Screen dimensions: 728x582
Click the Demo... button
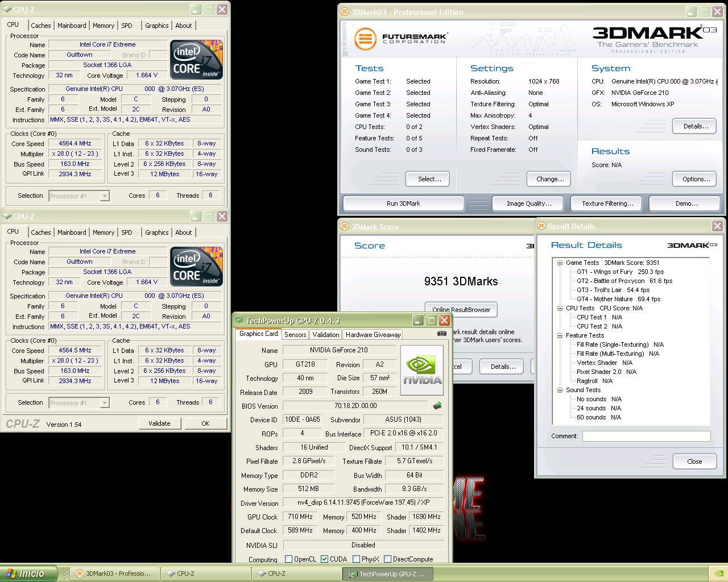686,203
